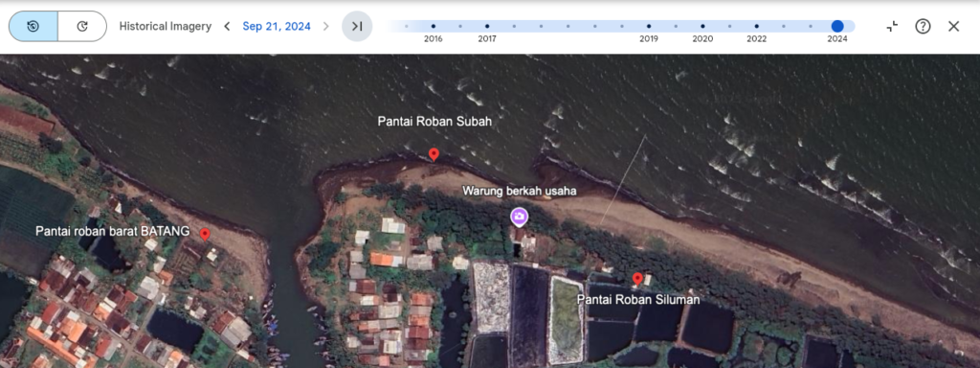Image resolution: width=980 pixels, height=368 pixels.
Task: Collapse the timeline with the shrink icon
Action: pyautogui.click(x=892, y=26)
